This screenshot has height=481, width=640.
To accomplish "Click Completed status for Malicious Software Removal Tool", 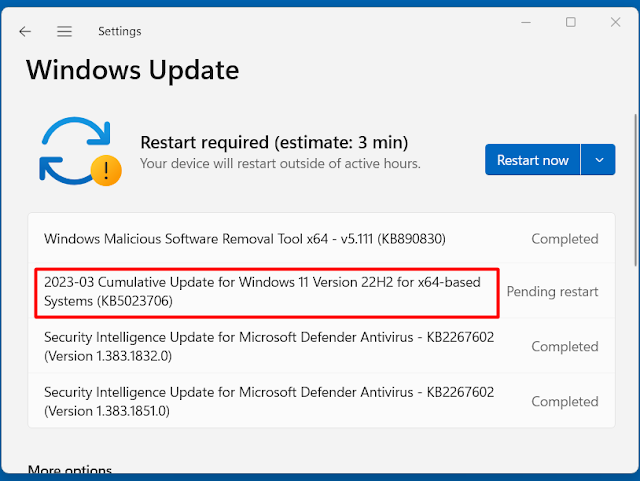I will [565, 239].
